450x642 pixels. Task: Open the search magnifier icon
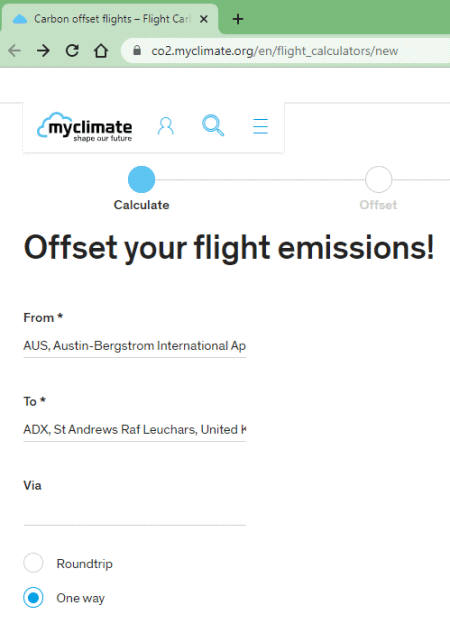(213, 126)
